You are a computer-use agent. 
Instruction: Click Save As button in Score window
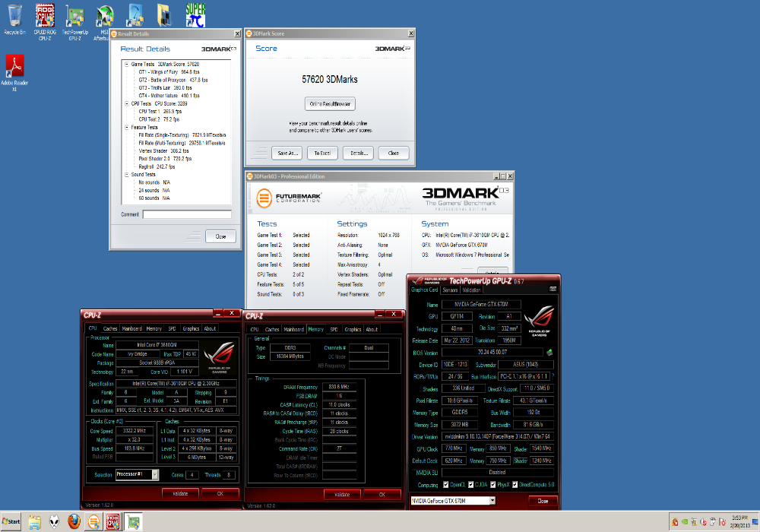point(287,153)
